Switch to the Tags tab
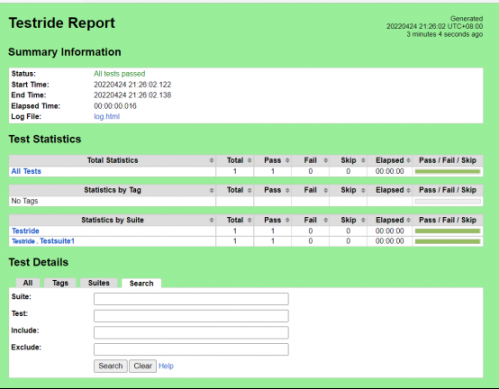Screen dimensions: 499x389 click(x=60, y=283)
